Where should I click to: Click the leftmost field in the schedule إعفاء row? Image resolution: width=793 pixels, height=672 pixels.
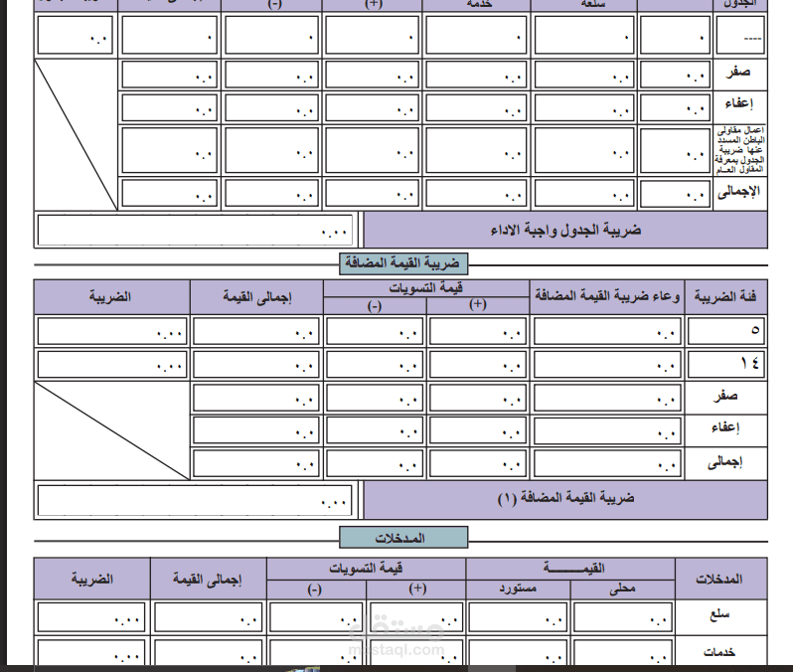click(x=169, y=107)
